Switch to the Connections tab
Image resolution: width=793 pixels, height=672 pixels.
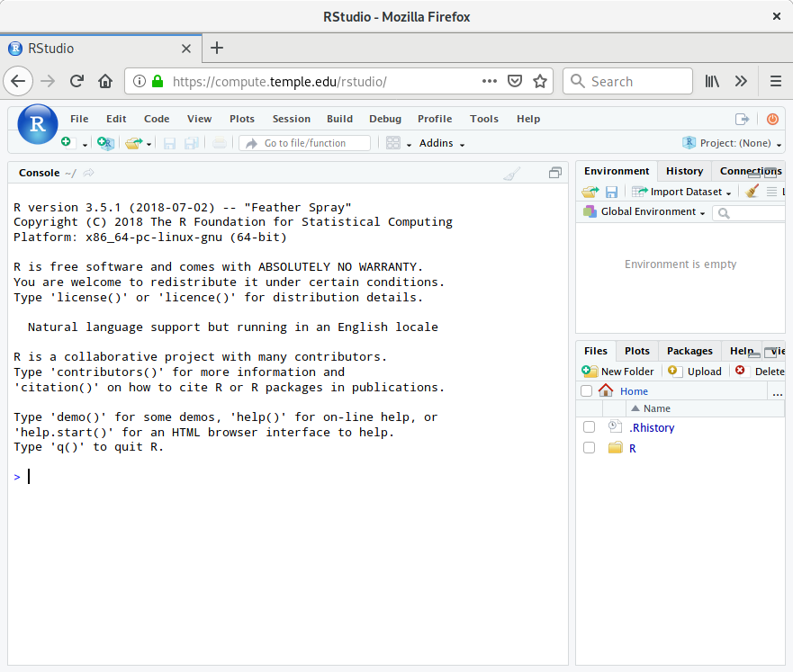click(751, 171)
